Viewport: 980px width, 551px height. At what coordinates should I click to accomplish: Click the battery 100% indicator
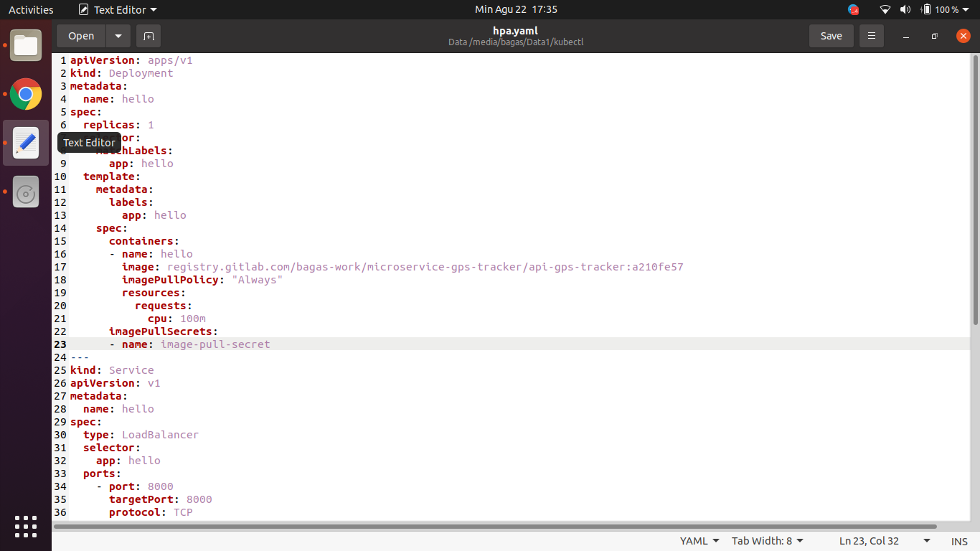tap(941, 9)
